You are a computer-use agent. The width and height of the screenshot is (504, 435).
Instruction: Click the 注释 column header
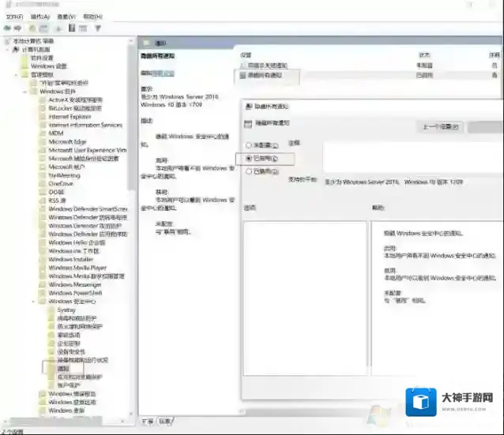pyautogui.click(x=495, y=55)
